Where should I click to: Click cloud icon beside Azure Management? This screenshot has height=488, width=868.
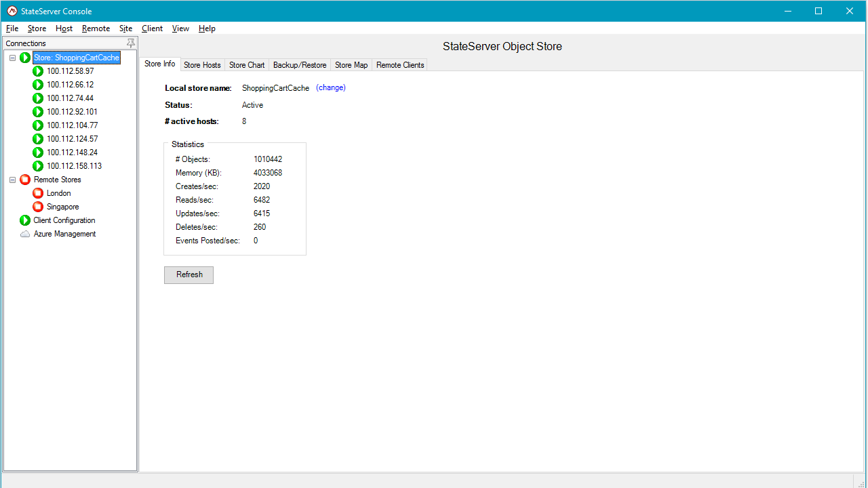25,234
